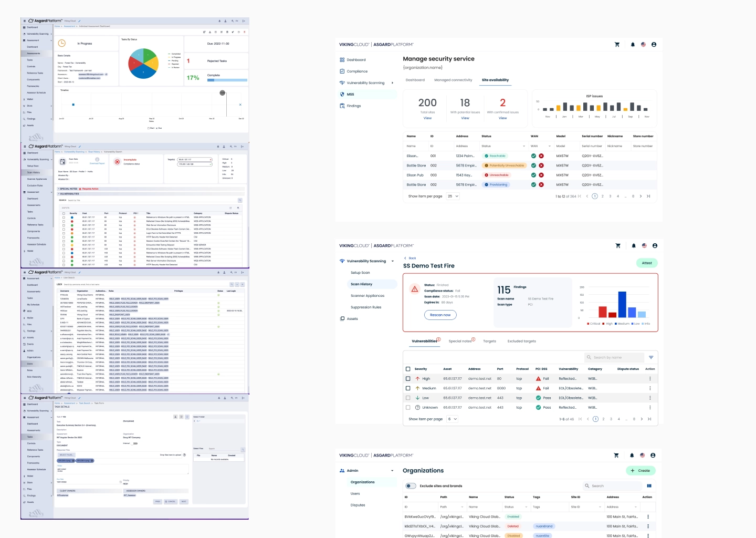
Task: Go to page 2 in site availability pagination
Action: point(602,196)
